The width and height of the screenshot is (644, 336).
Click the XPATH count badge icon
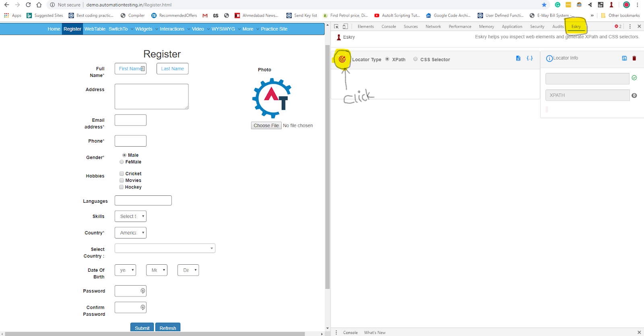point(634,95)
